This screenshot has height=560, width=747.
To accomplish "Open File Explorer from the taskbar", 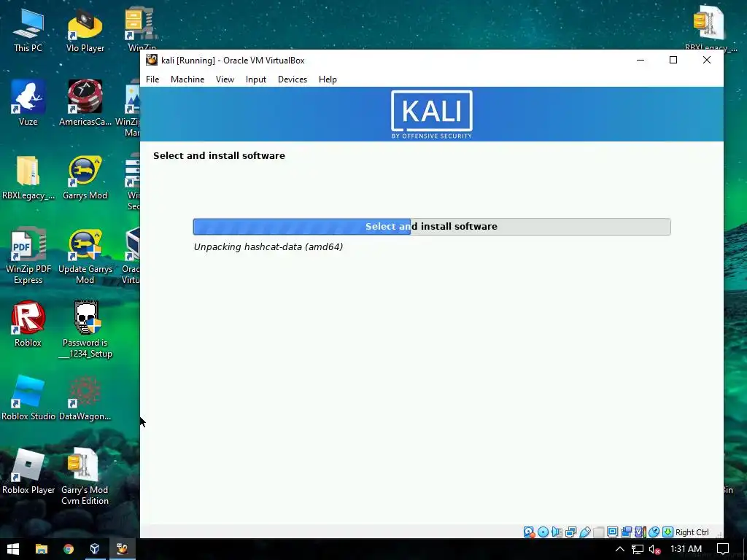I will coord(42,549).
